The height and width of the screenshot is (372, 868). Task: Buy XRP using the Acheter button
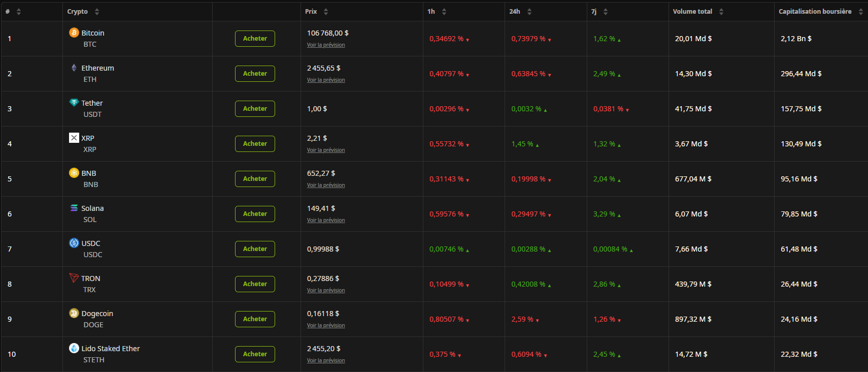(255, 144)
